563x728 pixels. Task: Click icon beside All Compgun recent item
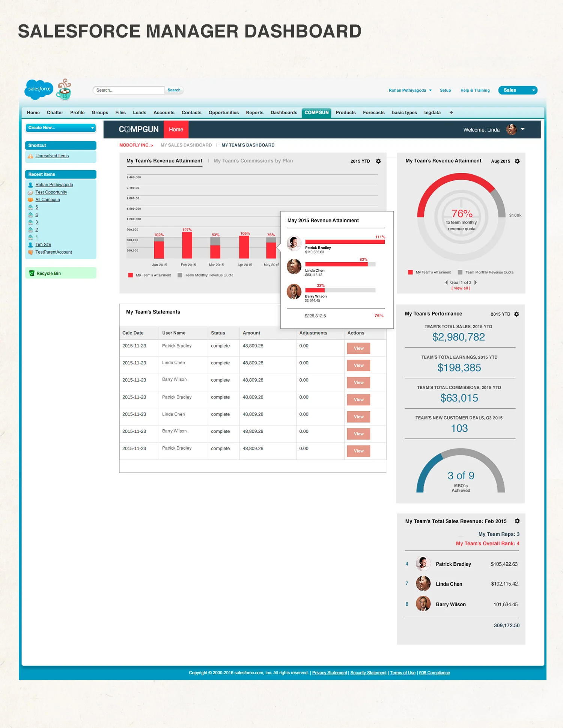pyautogui.click(x=31, y=200)
